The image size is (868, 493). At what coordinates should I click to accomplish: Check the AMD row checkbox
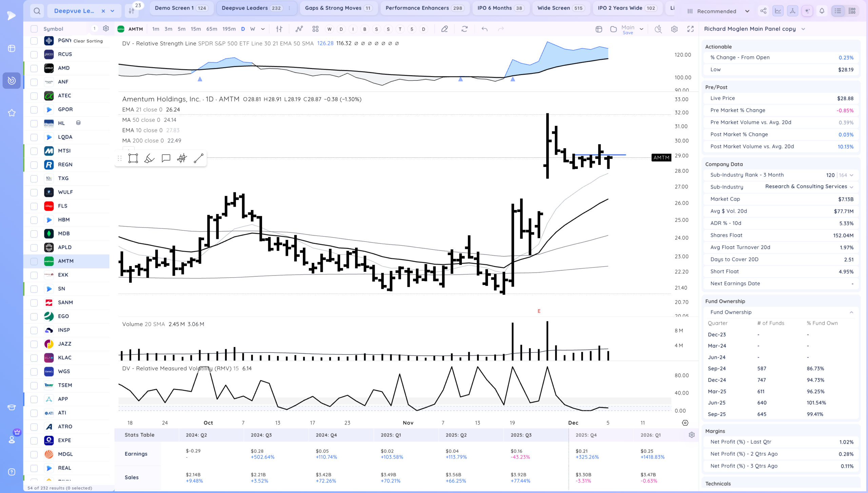34,68
